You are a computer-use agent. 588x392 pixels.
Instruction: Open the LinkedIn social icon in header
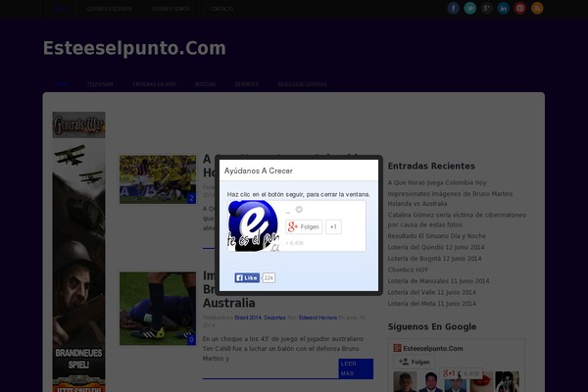coord(504,8)
